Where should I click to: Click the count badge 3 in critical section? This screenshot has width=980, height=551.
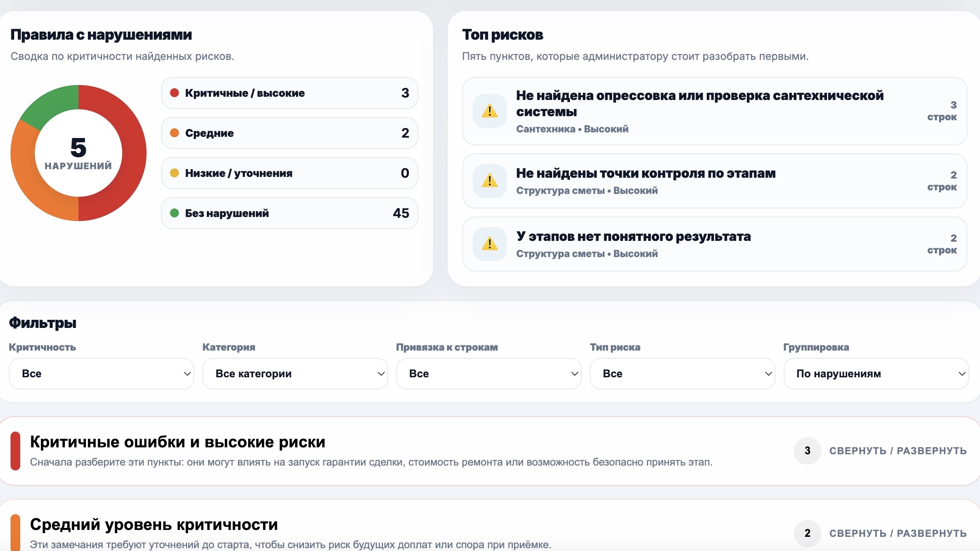click(x=808, y=451)
